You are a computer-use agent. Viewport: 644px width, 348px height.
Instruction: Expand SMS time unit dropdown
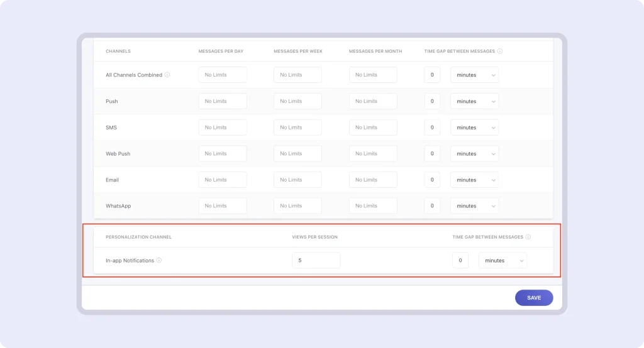point(474,128)
